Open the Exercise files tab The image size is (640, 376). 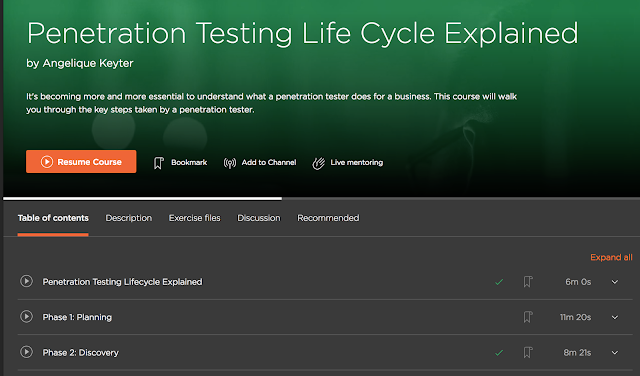click(194, 218)
